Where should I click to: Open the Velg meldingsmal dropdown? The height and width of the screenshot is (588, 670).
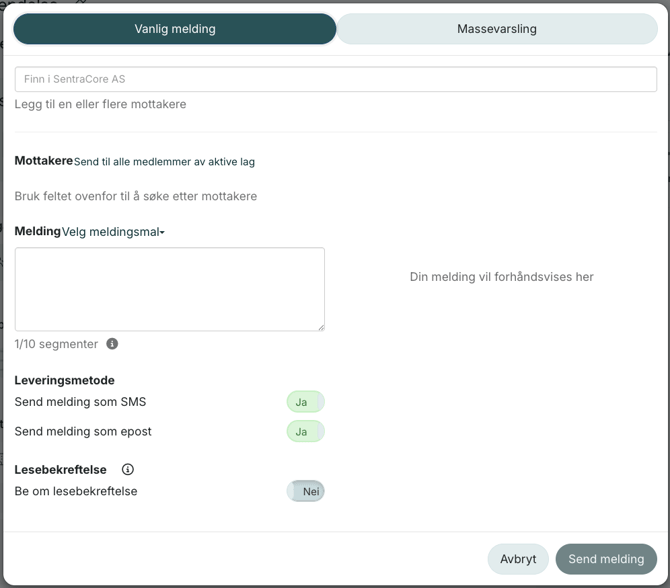tap(113, 232)
